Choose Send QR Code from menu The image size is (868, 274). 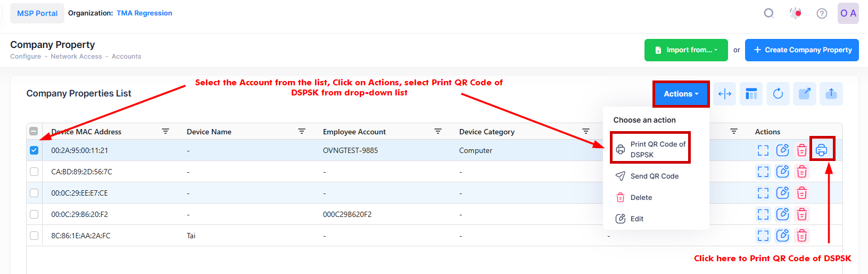click(654, 176)
